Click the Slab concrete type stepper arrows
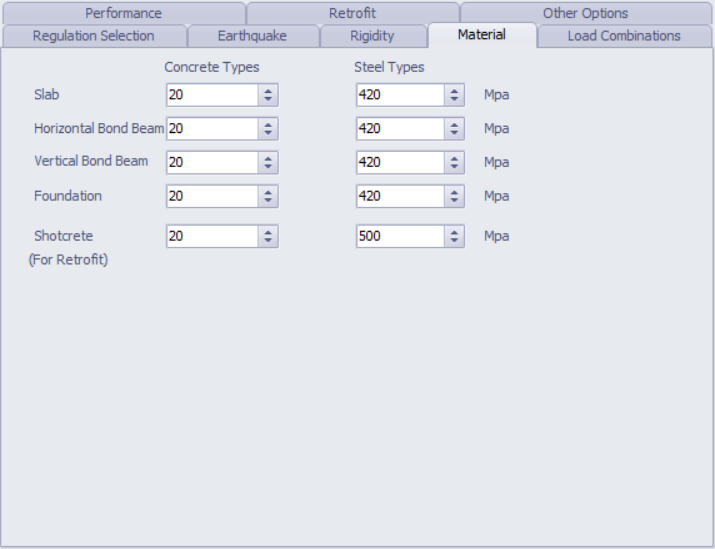This screenshot has height=549, width=715. coord(268,95)
